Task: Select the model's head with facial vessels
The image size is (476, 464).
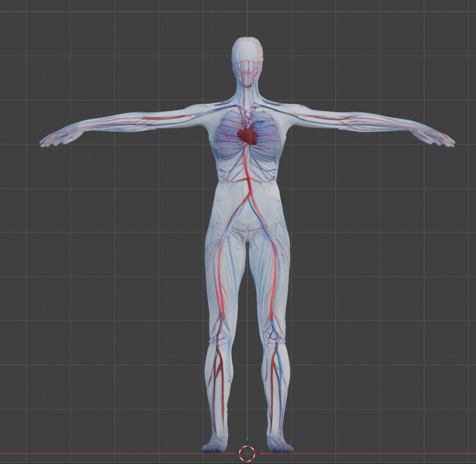Action: [x=248, y=61]
